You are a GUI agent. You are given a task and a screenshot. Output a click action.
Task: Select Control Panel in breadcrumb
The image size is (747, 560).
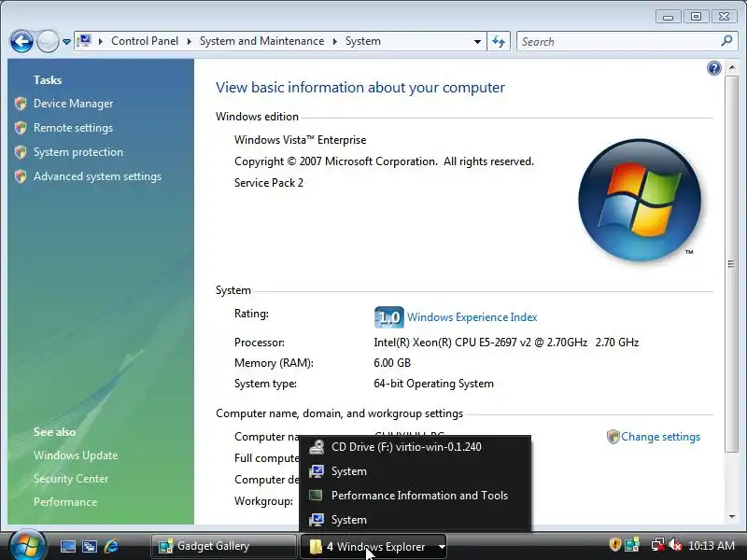tap(145, 41)
